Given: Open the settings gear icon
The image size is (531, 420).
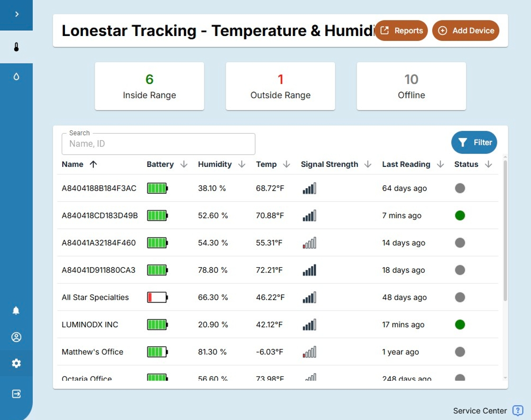Looking at the screenshot, I should pyautogui.click(x=16, y=364).
